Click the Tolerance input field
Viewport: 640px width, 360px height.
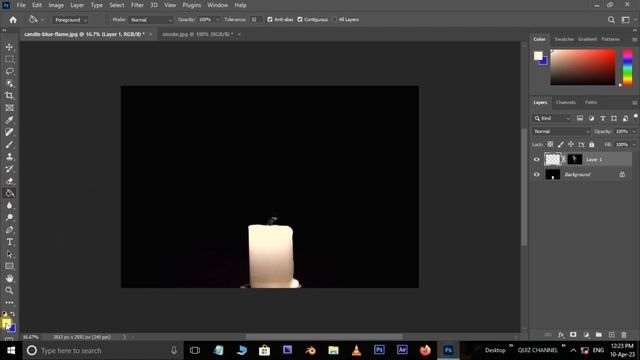[255, 20]
